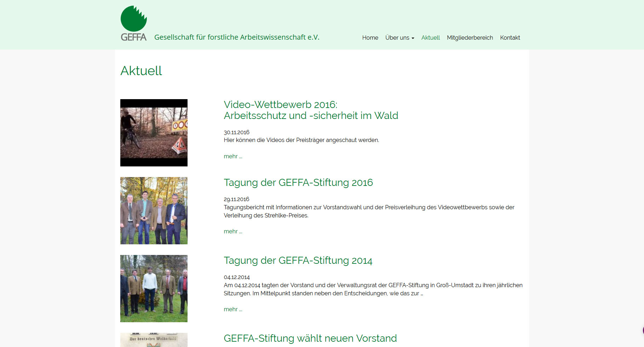Click the site title Gesellschaft für forstliche Arbeitswissenschaft
644x347 pixels.
point(237,37)
